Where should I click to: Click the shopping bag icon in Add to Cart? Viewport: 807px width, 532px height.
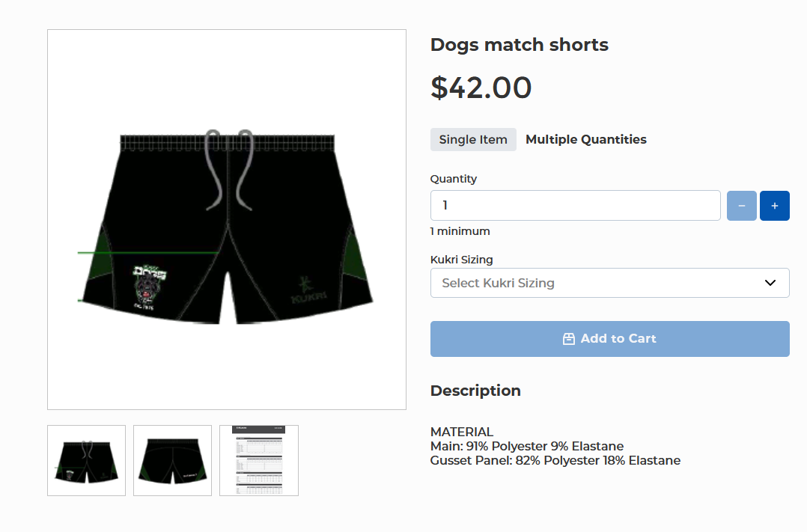click(x=569, y=339)
